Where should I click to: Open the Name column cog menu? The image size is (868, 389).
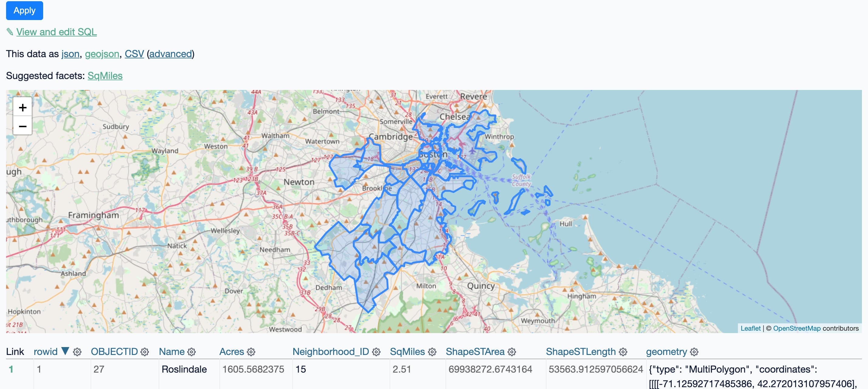(191, 352)
